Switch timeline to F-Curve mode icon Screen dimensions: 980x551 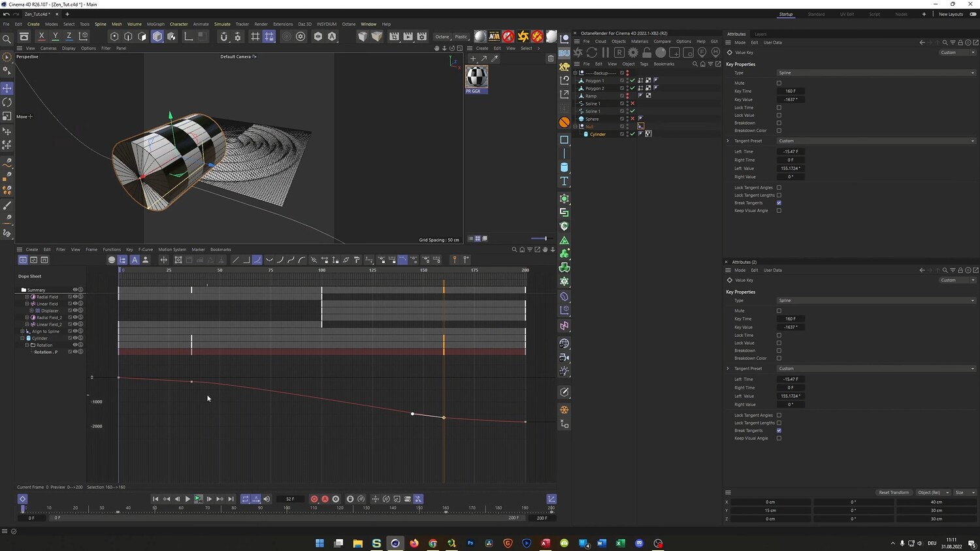click(33, 260)
